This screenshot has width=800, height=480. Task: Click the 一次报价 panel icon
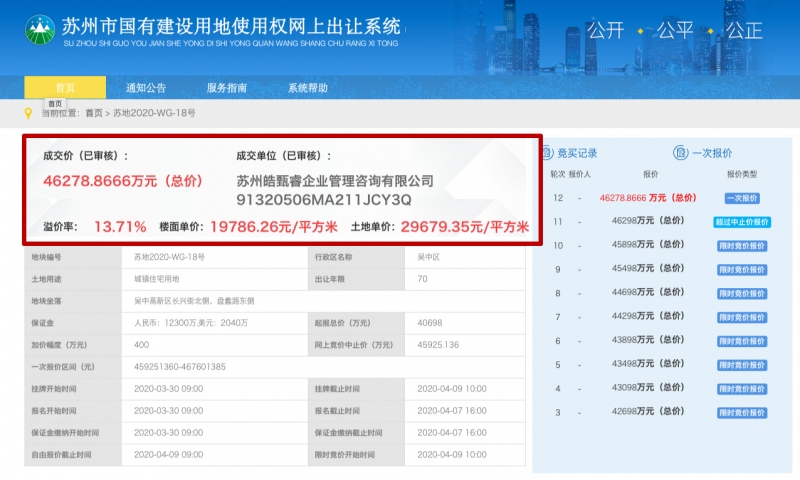(x=680, y=153)
